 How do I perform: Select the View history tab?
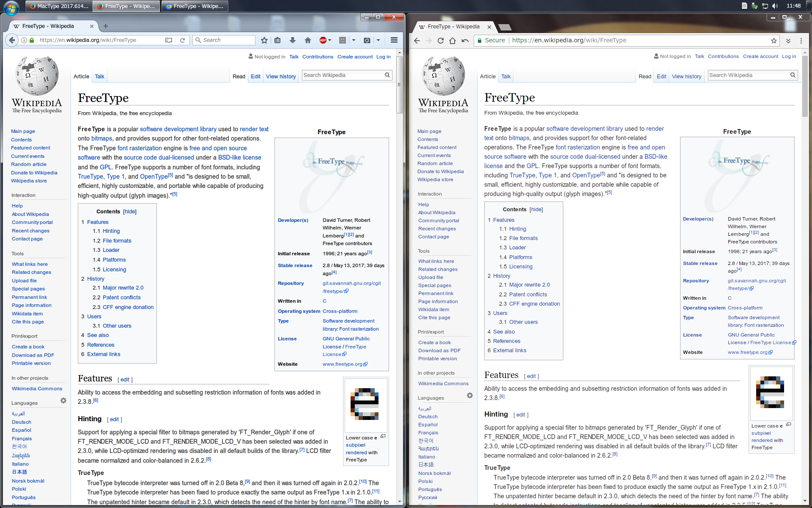[x=281, y=76]
